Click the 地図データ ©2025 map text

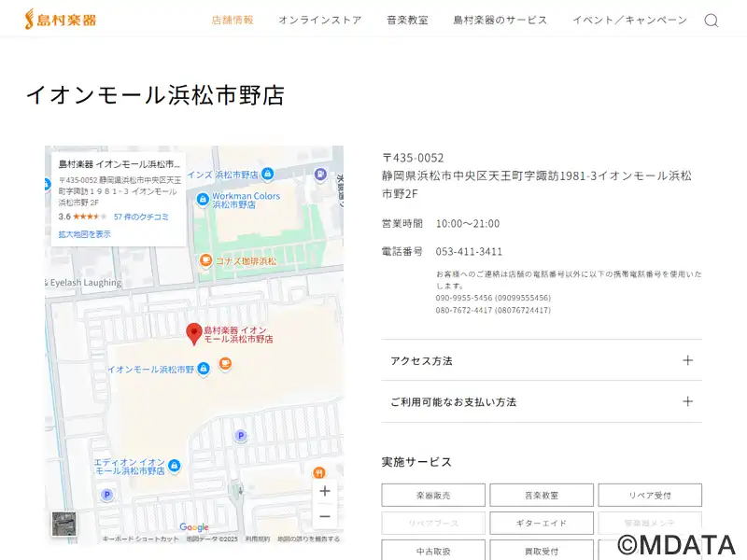pyautogui.click(x=212, y=539)
